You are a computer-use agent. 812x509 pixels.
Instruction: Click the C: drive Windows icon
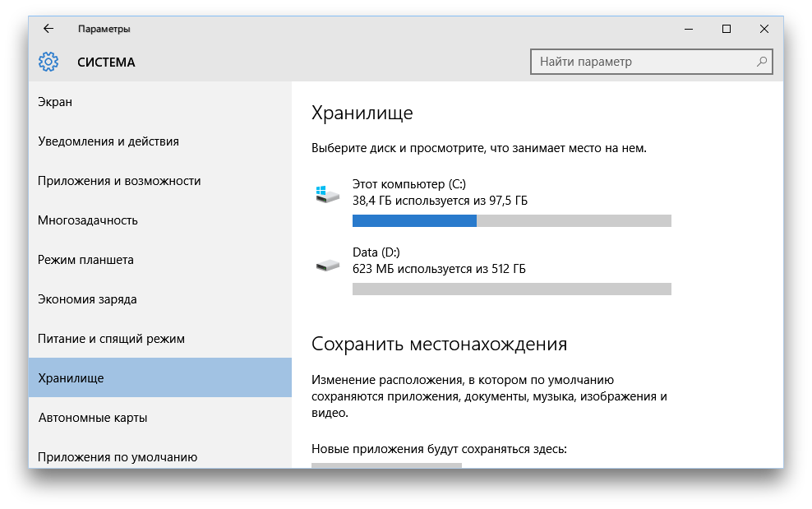(327, 194)
